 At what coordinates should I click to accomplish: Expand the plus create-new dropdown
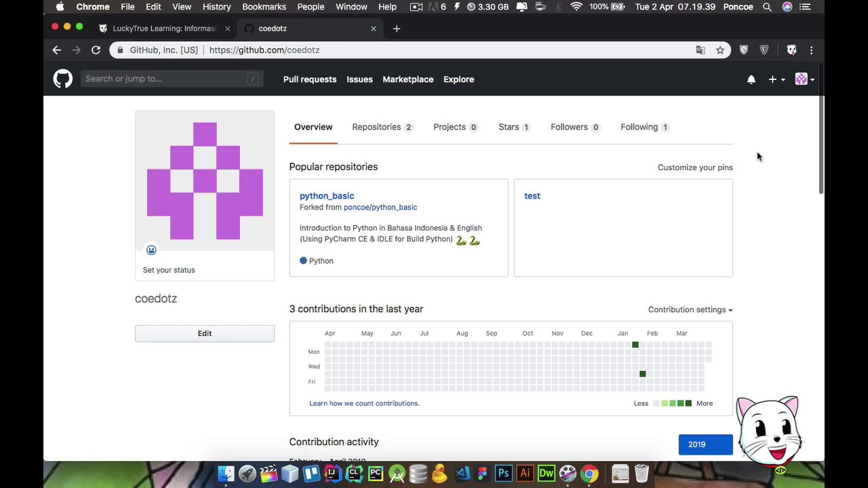tap(776, 79)
